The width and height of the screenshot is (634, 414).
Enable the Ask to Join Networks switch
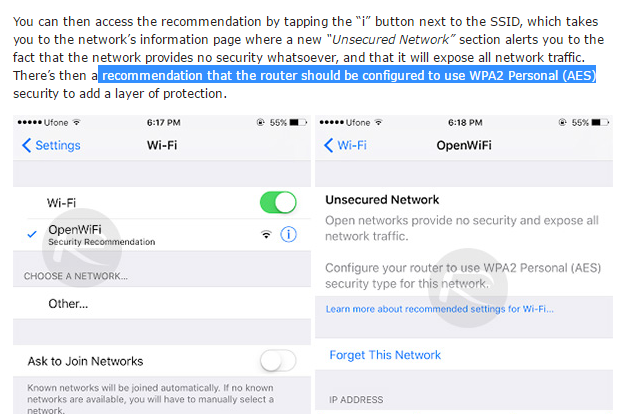[278, 360]
